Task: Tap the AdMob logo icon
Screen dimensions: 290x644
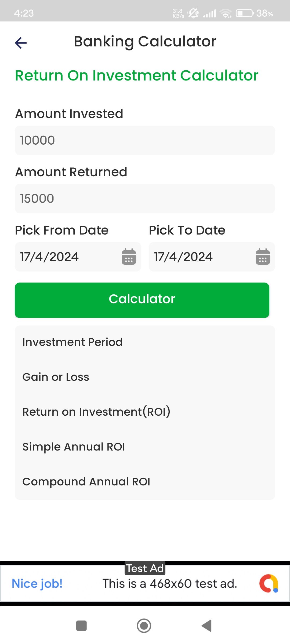Action: tap(269, 583)
